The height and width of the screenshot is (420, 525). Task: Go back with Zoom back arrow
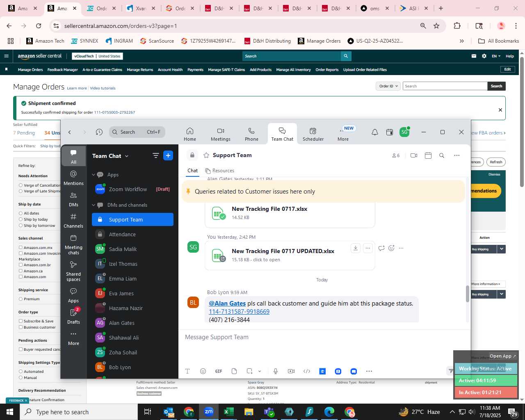(x=70, y=132)
